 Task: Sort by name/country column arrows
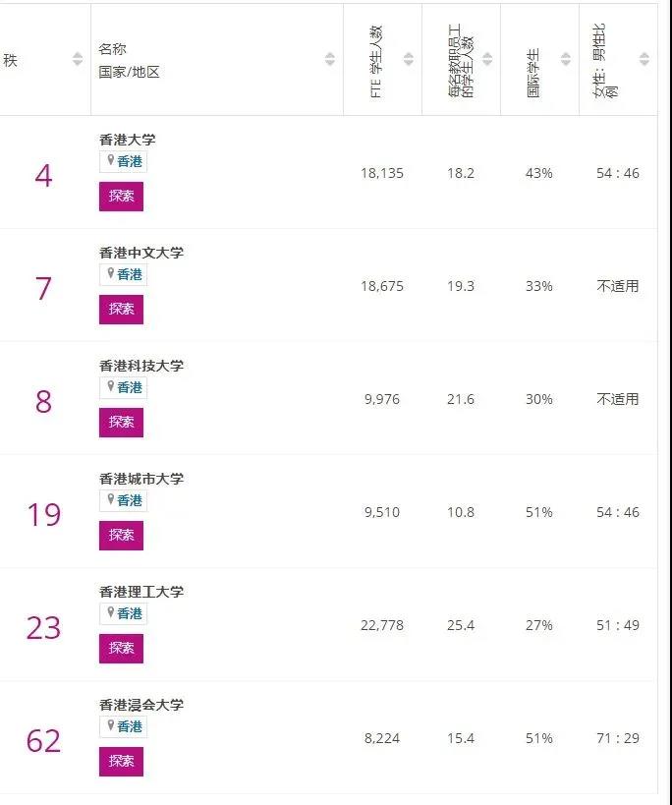(330, 59)
